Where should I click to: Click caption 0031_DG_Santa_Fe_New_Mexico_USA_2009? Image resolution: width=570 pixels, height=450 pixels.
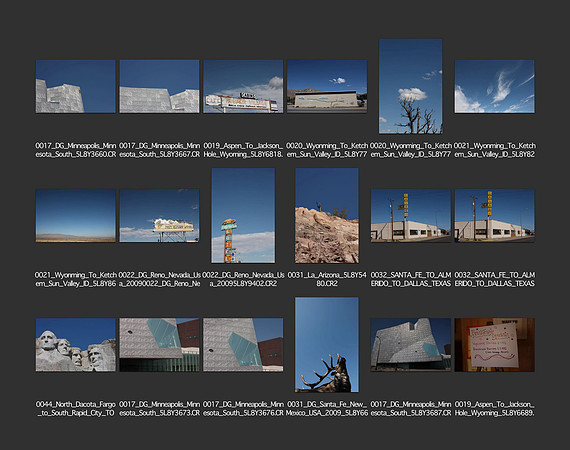(327, 409)
